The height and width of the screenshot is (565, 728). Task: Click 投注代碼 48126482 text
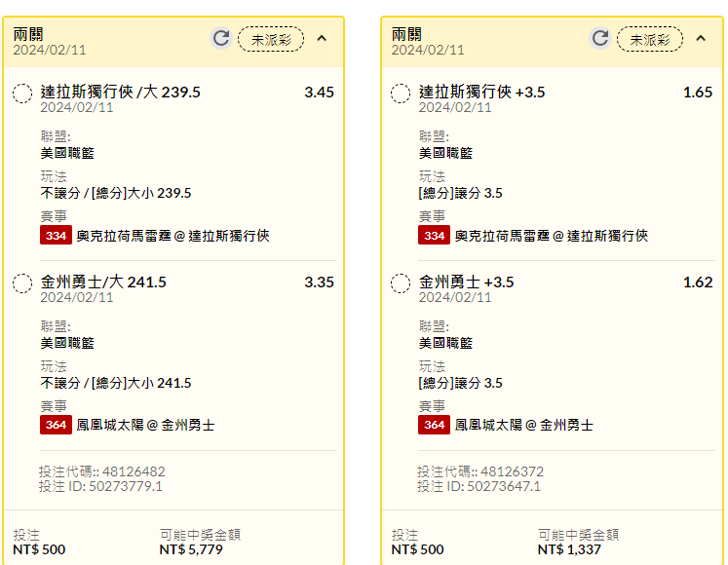click(x=101, y=471)
